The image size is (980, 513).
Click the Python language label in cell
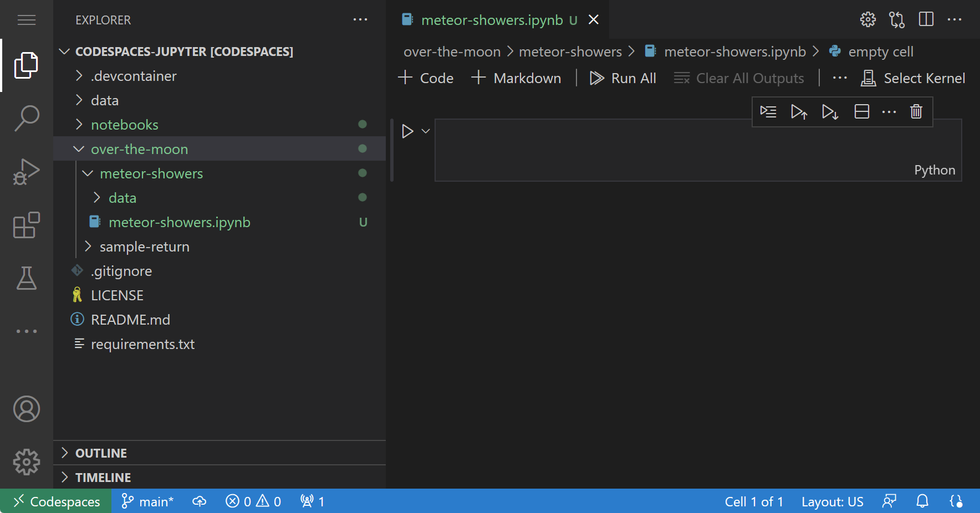(x=935, y=170)
